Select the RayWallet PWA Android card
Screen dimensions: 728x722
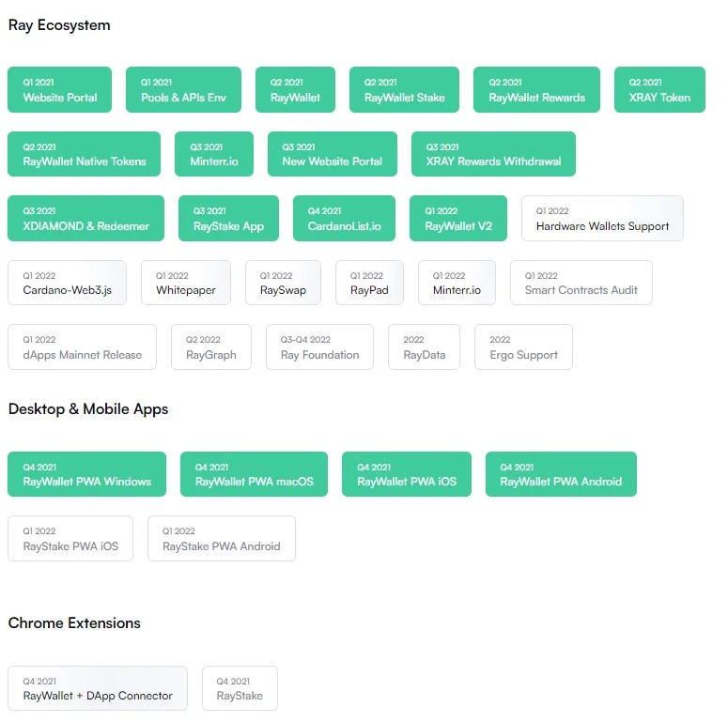(561, 474)
